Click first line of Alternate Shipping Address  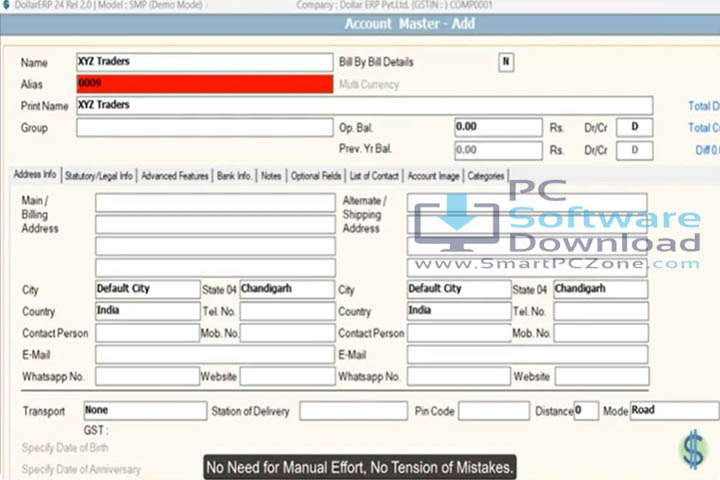pos(527,203)
